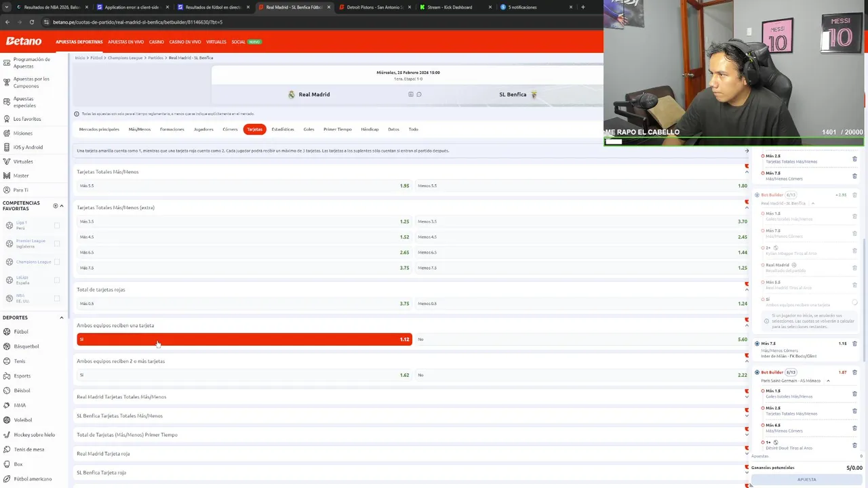Viewport: 868px width, 488px height.
Task: Open Los Favoritos medal icon
Action: pyautogui.click(x=6, y=119)
